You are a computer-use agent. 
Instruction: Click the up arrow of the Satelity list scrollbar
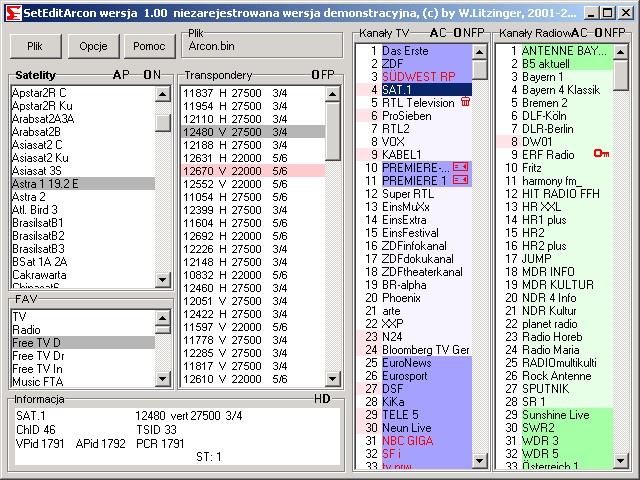tap(163, 93)
